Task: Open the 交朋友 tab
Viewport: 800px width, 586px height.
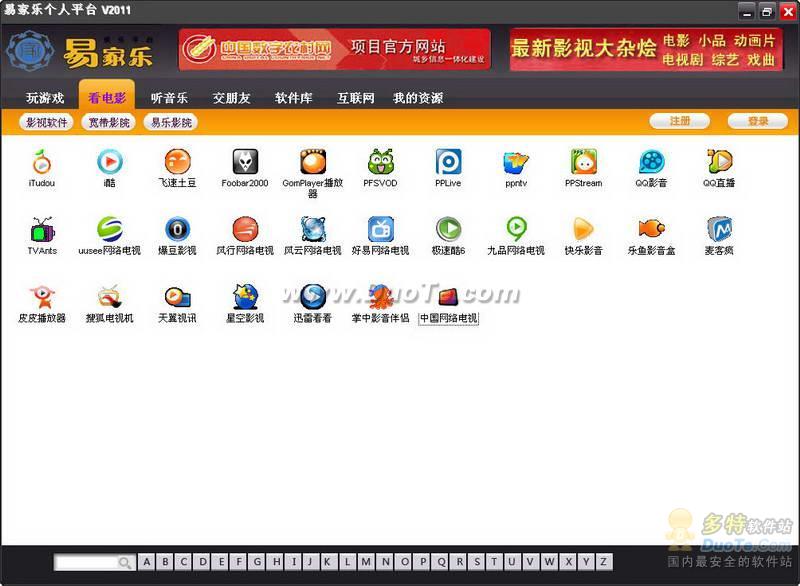Action: (231, 97)
